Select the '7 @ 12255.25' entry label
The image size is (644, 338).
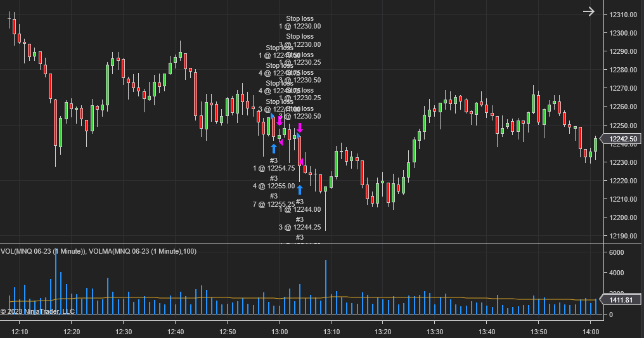[274, 204]
